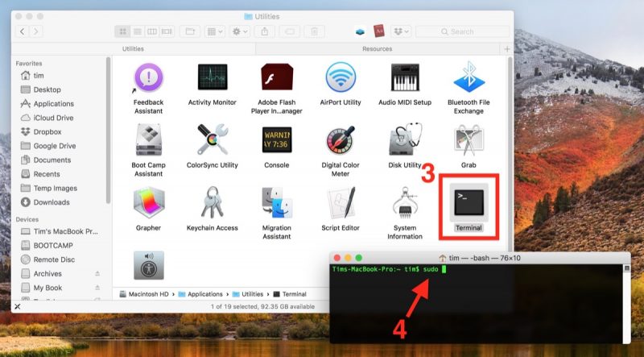The image size is (644, 357).
Task: Select the Keychain Access icon
Action: (212, 204)
